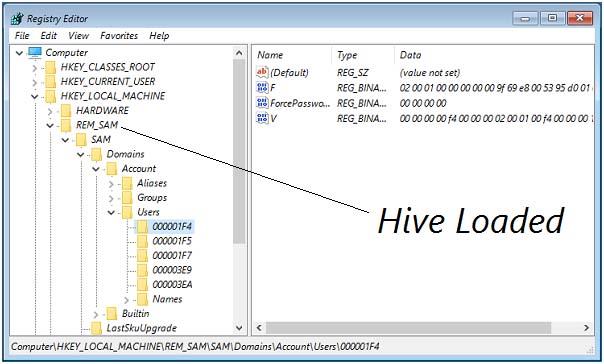Click the ForcePasswo... binary value icon
Viewport: 604px width, 364px height.
pos(262,103)
